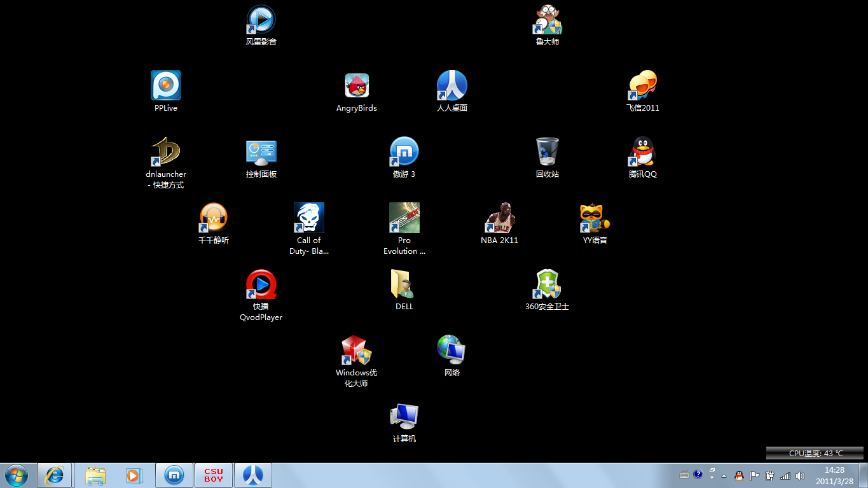Click the CPU温度: 43 ℃ gadget
The height and width of the screenshot is (488, 868).
click(x=815, y=453)
